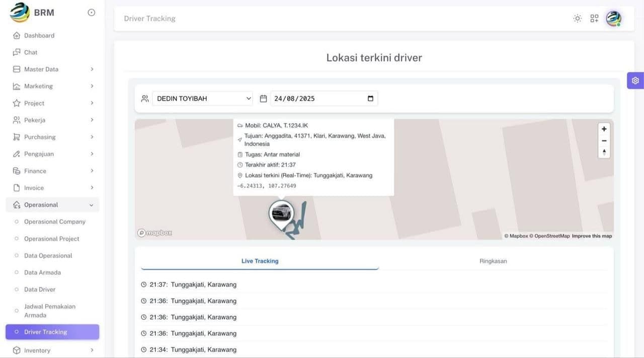Viewport: 644px width, 358px height.
Task: Open the OpenStreetMap attribution link
Action: [550, 236]
